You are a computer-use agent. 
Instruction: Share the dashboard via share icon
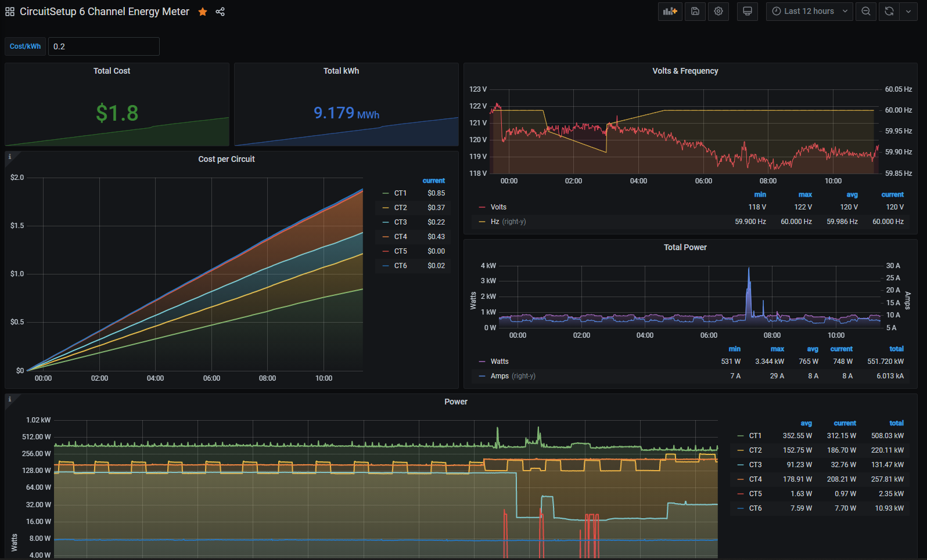[220, 12]
